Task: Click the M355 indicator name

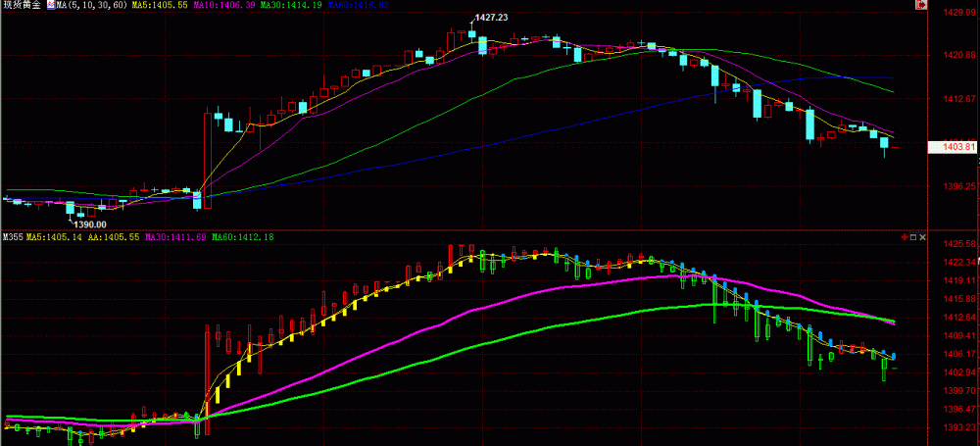Action: pyautogui.click(x=13, y=237)
